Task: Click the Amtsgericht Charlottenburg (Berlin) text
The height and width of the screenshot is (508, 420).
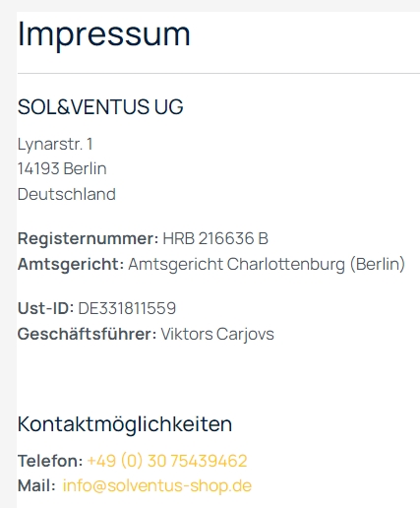Action: [x=267, y=264]
